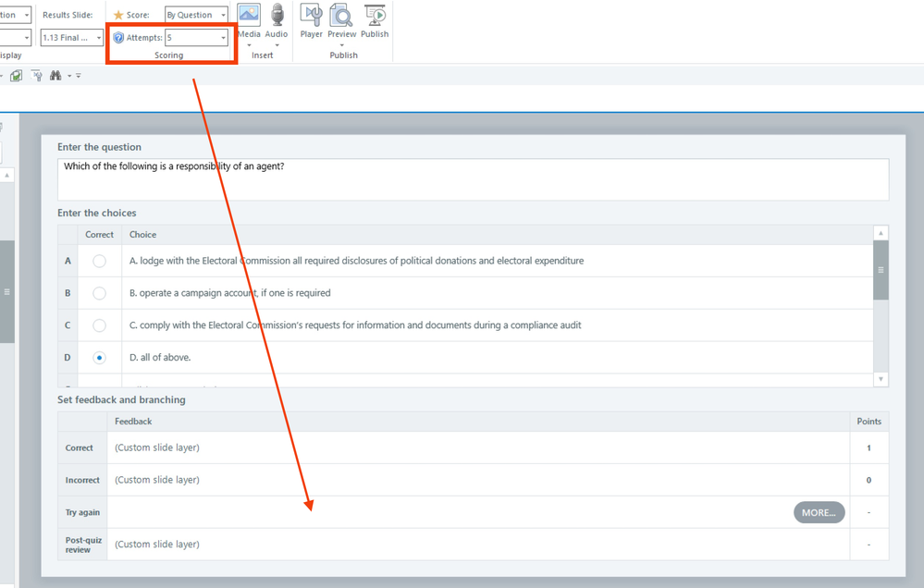
Task: Select the choice D correct radio button
Action: [100, 358]
